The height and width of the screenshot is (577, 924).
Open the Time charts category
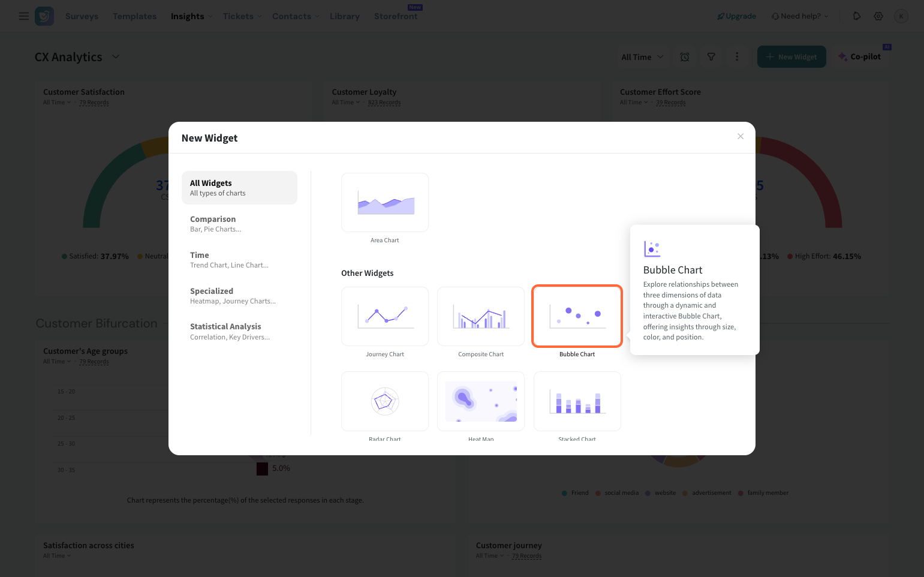pos(239,260)
